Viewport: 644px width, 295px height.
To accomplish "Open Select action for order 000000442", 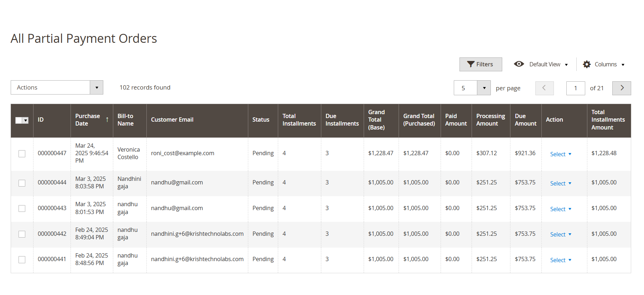I will point(561,234).
